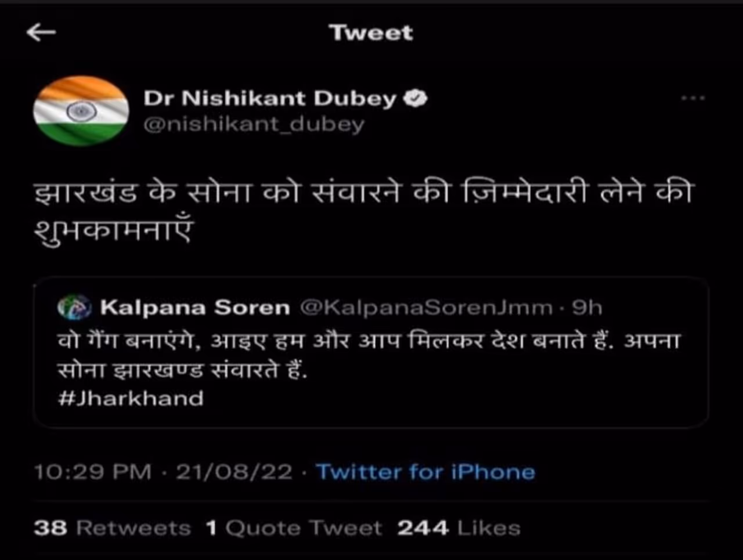Open the quoted tweet's Hindi text body

(x=369, y=354)
